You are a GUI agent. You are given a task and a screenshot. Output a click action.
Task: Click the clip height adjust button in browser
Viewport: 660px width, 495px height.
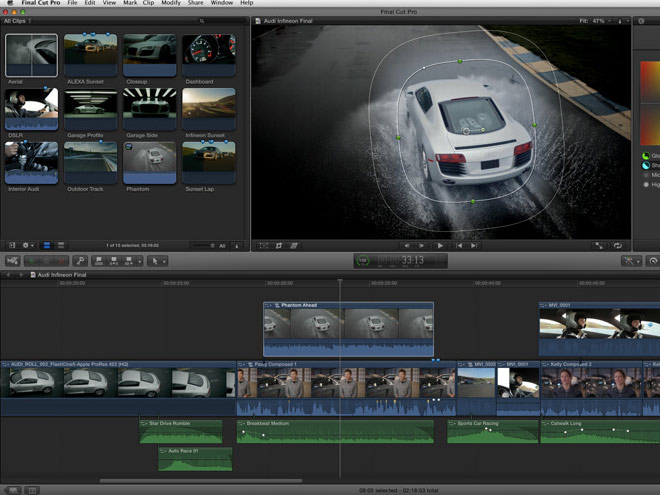point(237,245)
